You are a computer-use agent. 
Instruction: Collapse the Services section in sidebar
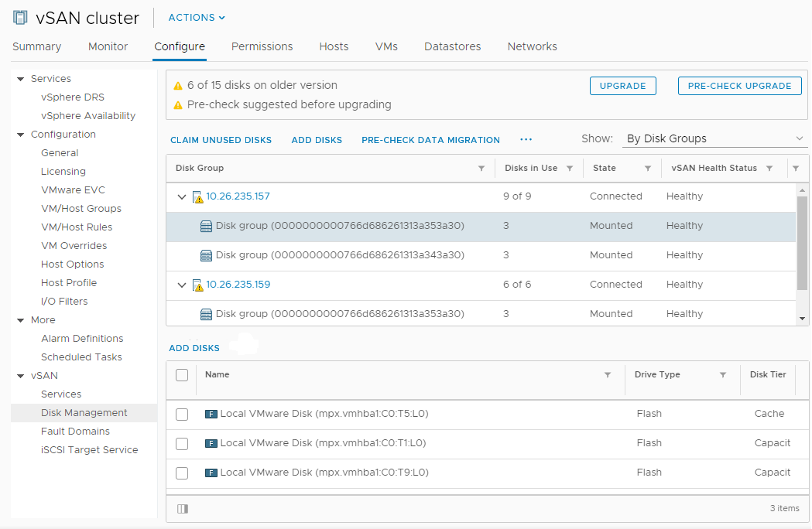[21, 79]
